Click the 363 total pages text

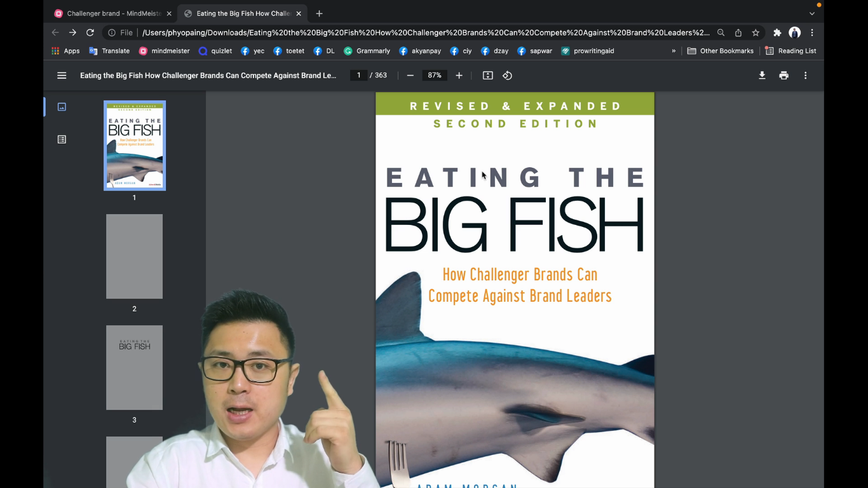[381, 76]
